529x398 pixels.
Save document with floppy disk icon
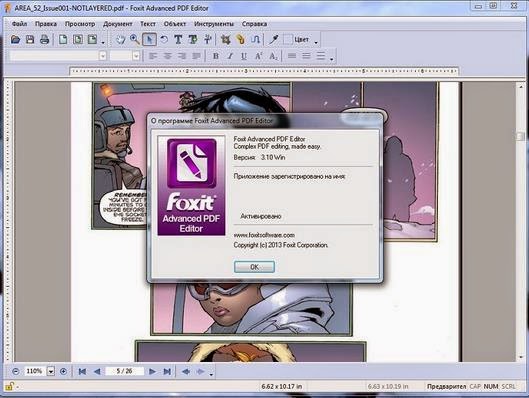tap(30, 39)
